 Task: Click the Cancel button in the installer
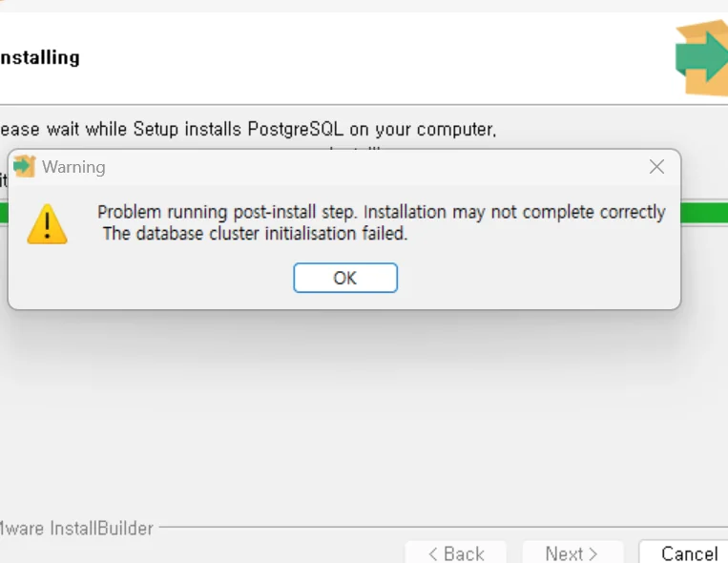point(683,553)
